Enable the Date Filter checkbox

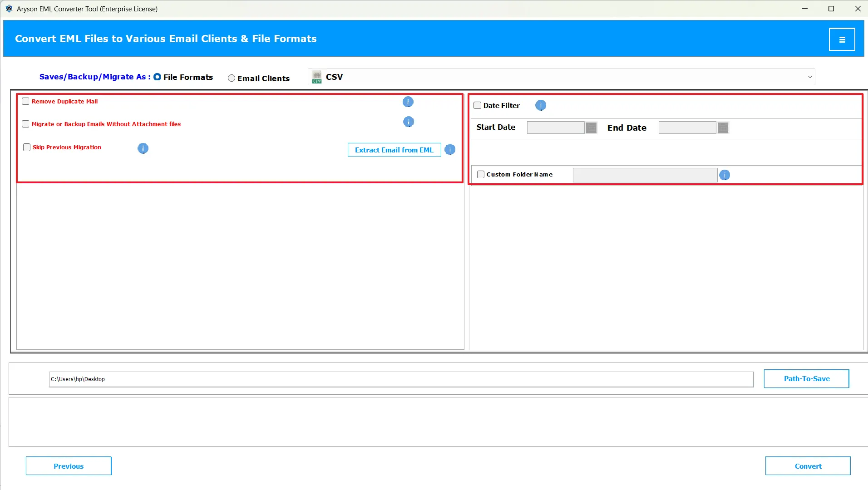(x=477, y=105)
